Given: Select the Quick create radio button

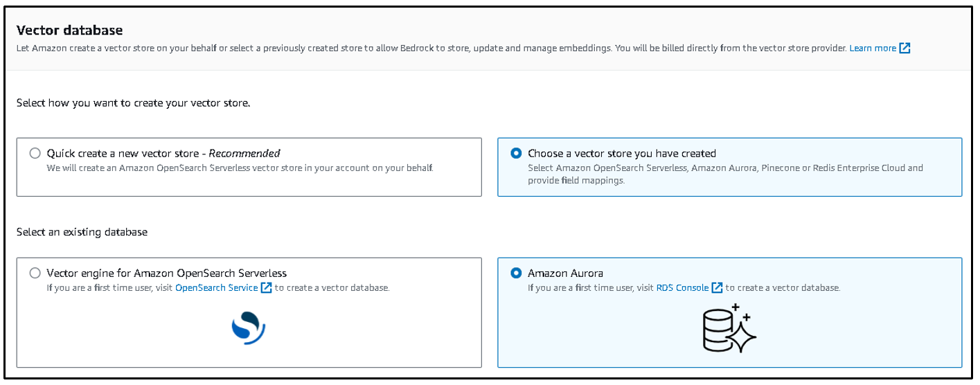Looking at the screenshot, I should 35,154.
